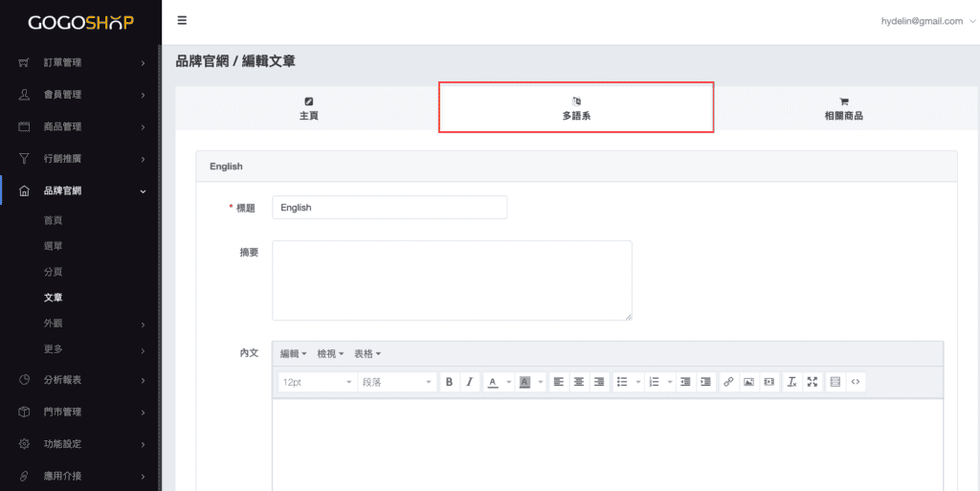Click the insert link icon

click(728, 382)
